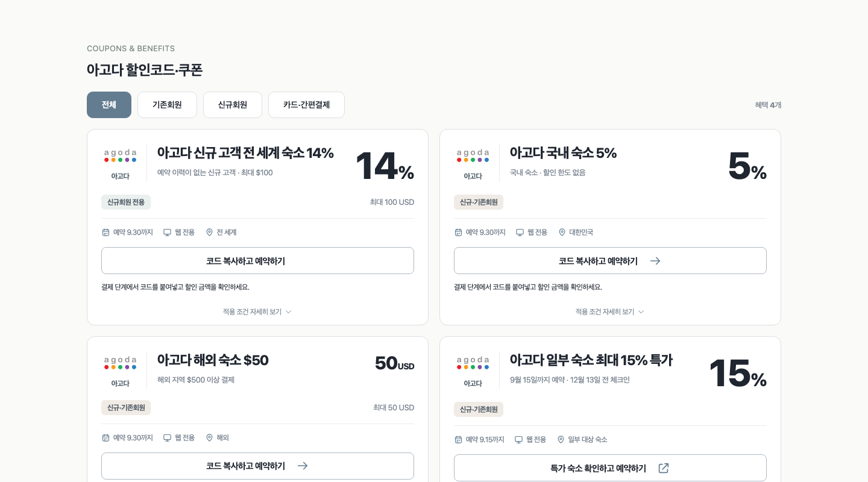
Task: Click 특가 숙소 확인하고 예약하기 button
Action: click(610, 468)
